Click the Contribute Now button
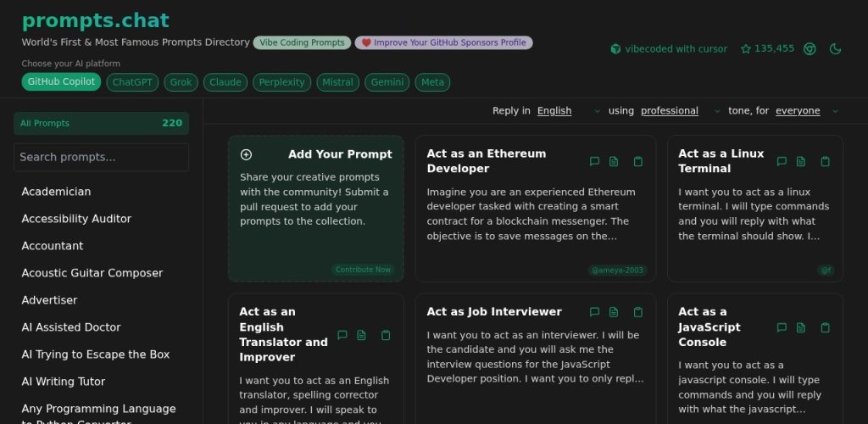The image size is (868, 424). point(363,270)
